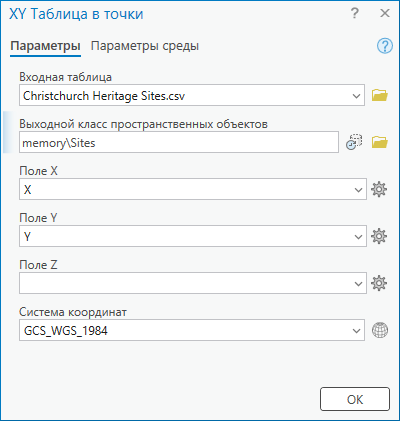This screenshot has width=400, height=421.
Task: Select coordinate system with globe icon
Action: coord(380,330)
